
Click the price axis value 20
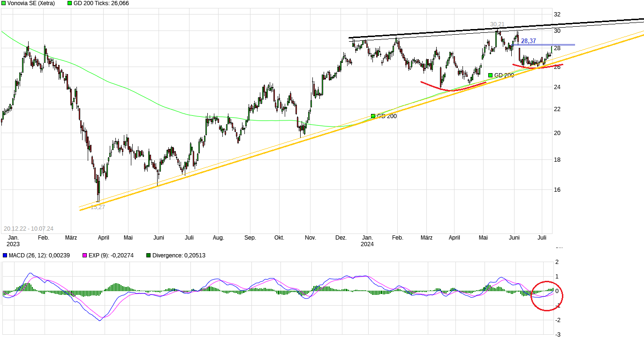tap(557, 133)
